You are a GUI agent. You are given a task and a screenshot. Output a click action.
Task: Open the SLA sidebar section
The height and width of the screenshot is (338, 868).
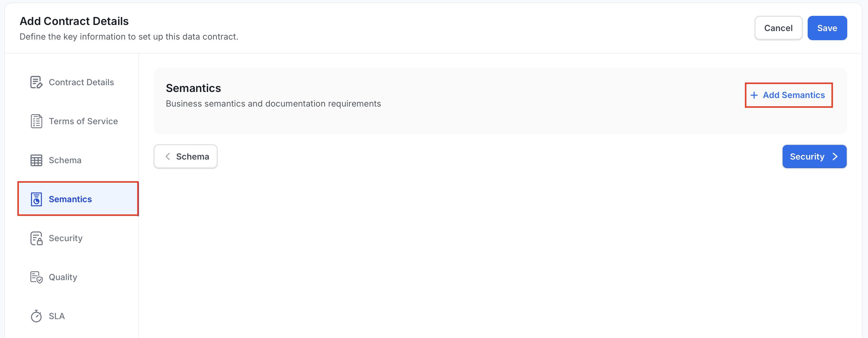(x=78, y=316)
